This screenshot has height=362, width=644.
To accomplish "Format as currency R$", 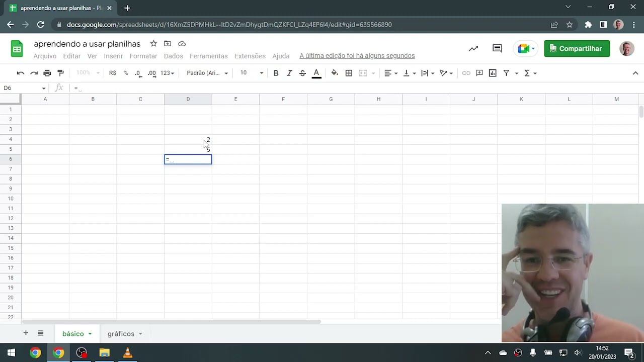I will [x=113, y=73].
